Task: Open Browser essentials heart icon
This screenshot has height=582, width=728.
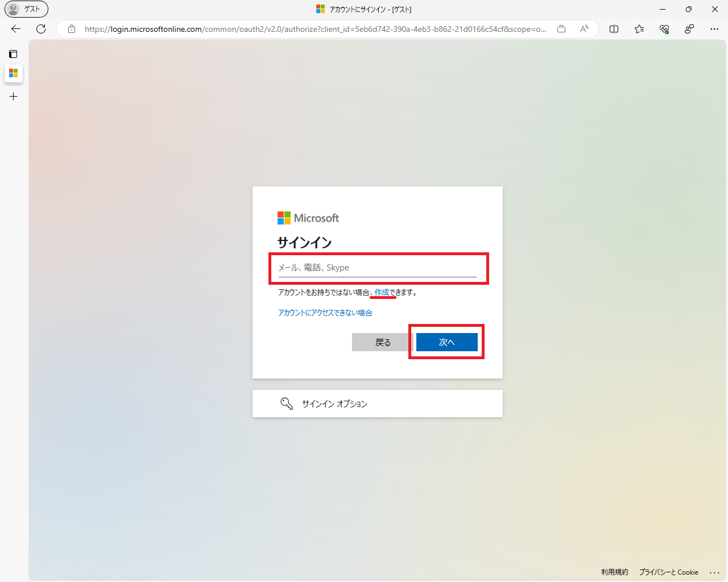Action: pyautogui.click(x=664, y=29)
